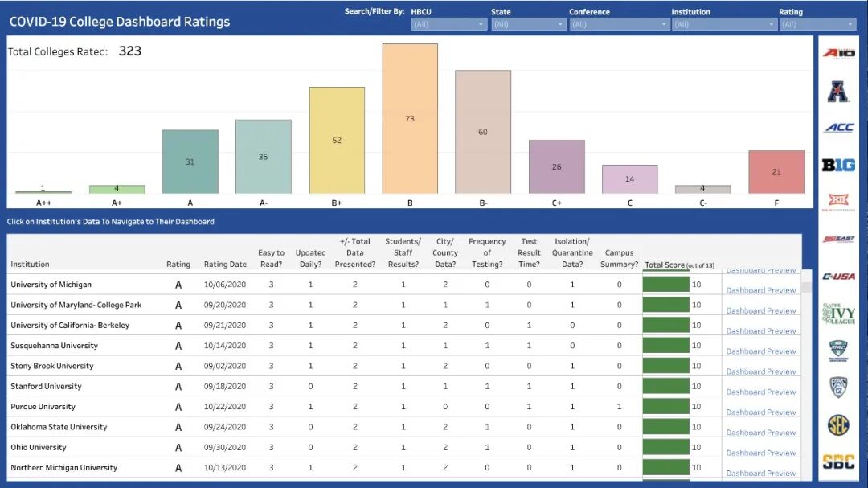Select the A+ bar showing 4
The height and width of the screenshot is (488, 868).
point(117,190)
